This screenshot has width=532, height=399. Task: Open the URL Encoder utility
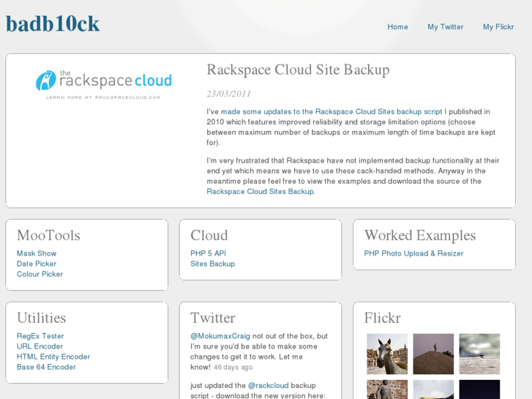click(x=40, y=346)
